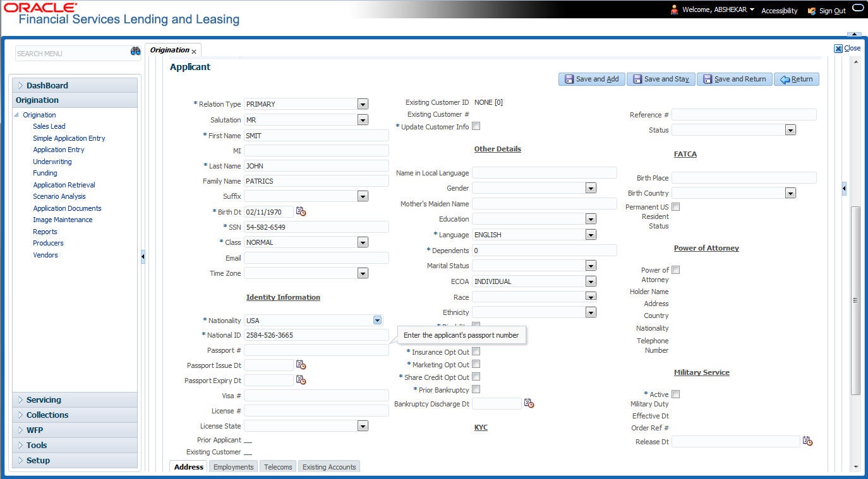Expand the Collections menu section

pyautogui.click(x=75, y=415)
